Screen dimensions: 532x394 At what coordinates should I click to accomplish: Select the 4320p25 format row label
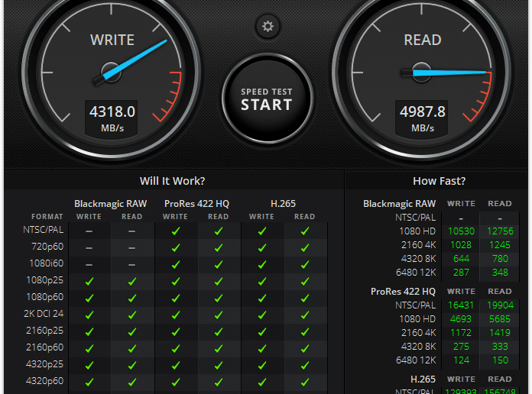click(45, 363)
